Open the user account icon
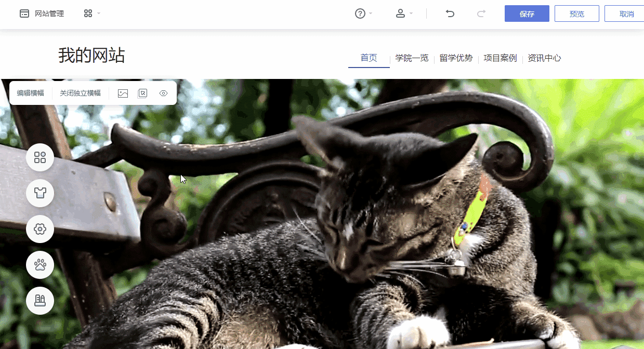Screen dimensions: 644x349 (400, 14)
